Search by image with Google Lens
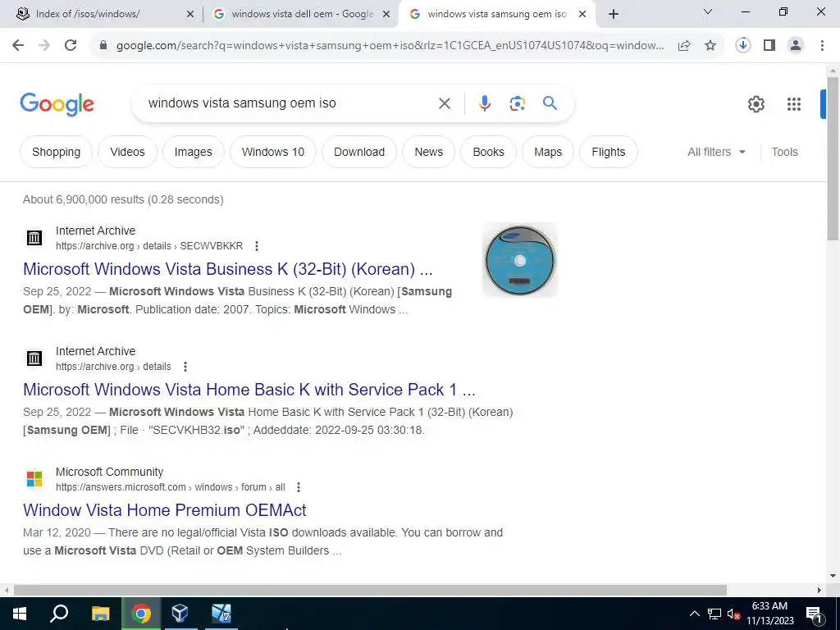Image resolution: width=840 pixels, height=630 pixels. [x=517, y=103]
